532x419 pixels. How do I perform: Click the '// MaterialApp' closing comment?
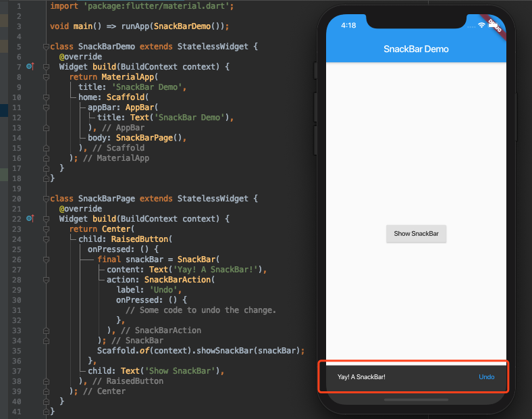pos(116,158)
